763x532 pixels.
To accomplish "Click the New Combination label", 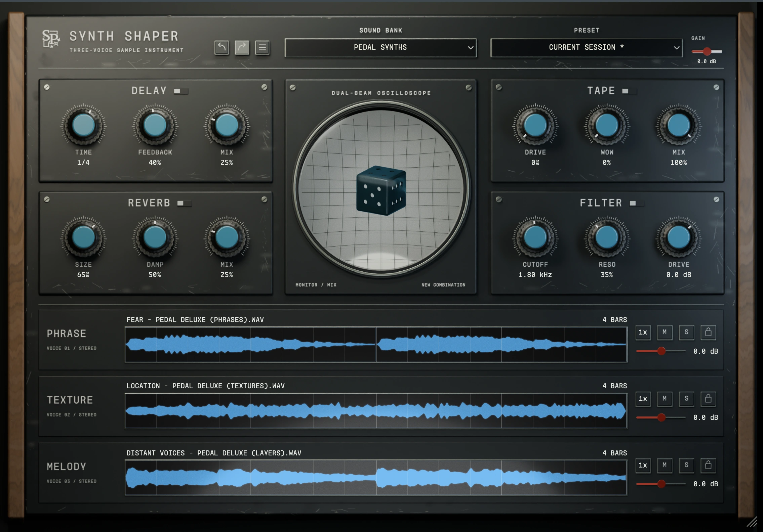I will pos(443,285).
